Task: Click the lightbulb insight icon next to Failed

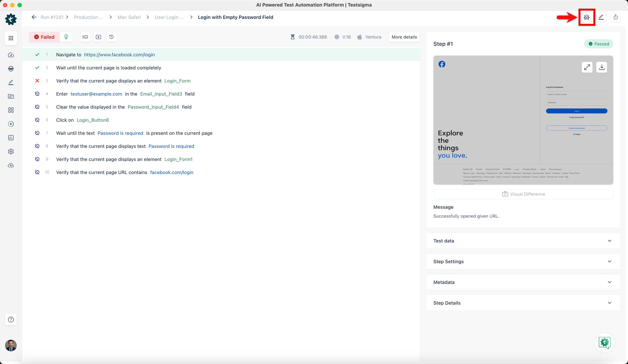Action: [x=66, y=37]
